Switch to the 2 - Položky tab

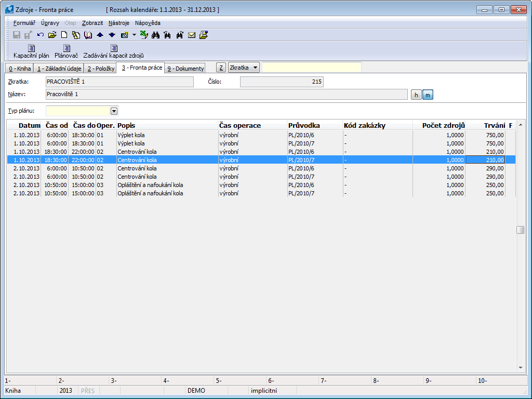click(x=100, y=69)
